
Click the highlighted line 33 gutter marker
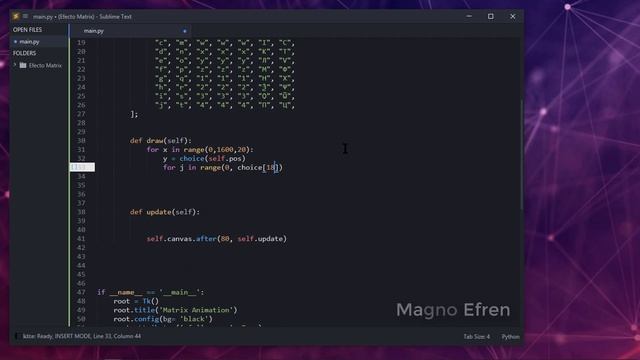point(82,167)
